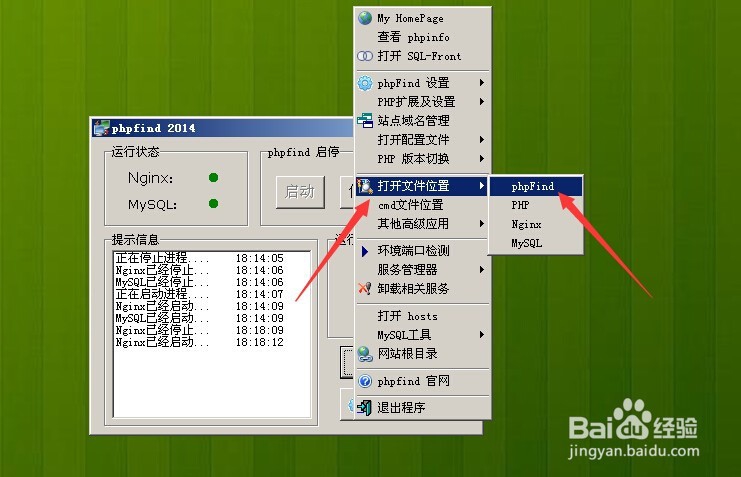This screenshot has width=741, height=477.
Task: Expand the 服务管理器 submenu arrow
Action: 482,269
